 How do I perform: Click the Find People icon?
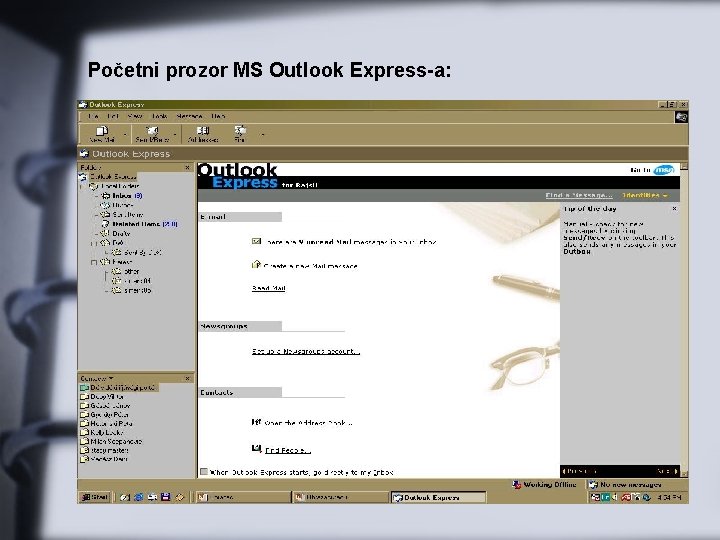pos(256,449)
